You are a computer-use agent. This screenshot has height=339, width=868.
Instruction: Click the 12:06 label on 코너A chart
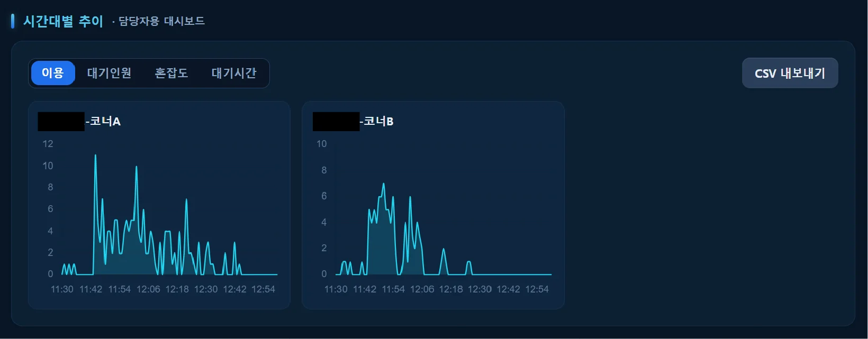pos(148,289)
